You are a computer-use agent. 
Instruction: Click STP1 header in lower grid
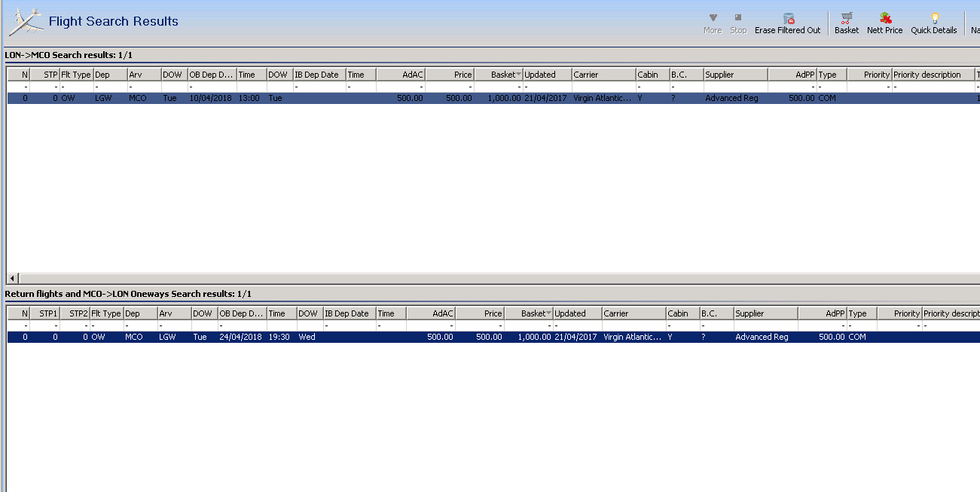tap(44, 313)
